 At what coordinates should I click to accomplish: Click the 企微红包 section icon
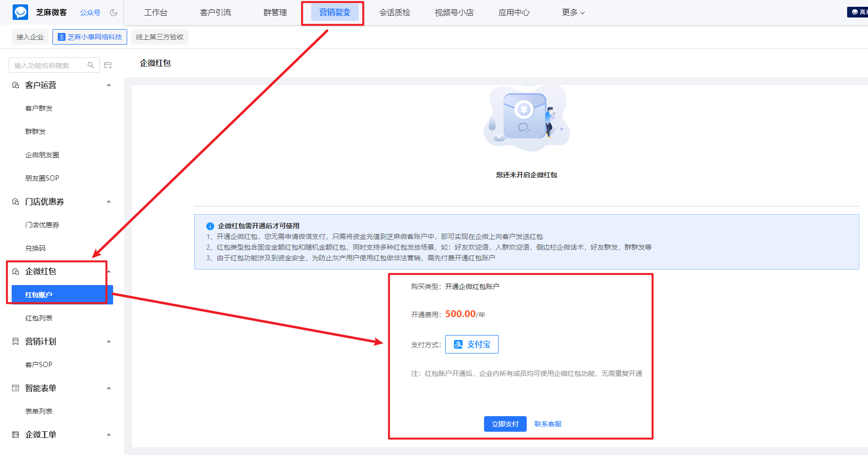(x=16, y=271)
